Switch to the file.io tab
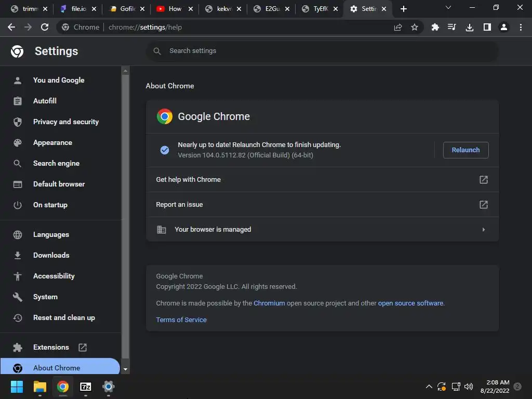The width and height of the screenshot is (532, 399). coord(78,9)
